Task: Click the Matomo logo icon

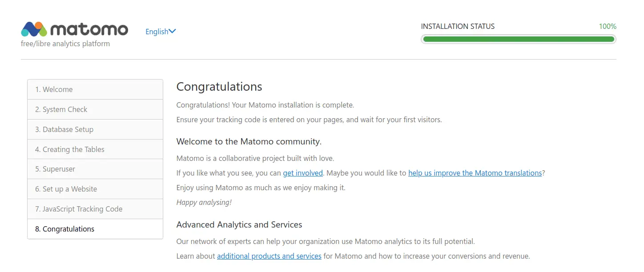Action: point(34,29)
